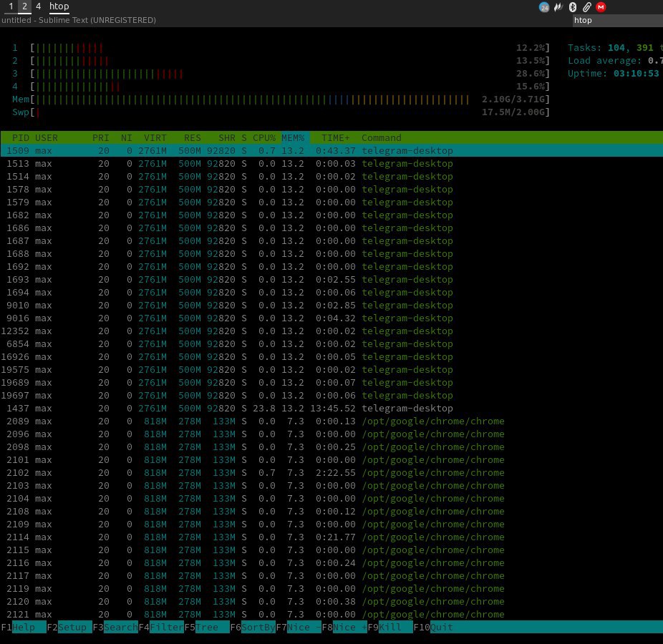
Task: Sort by the NI column header
Action: click(127, 138)
